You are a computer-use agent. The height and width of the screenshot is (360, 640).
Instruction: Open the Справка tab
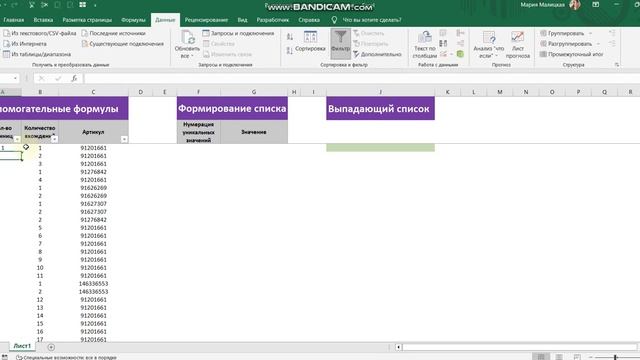pos(309,20)
